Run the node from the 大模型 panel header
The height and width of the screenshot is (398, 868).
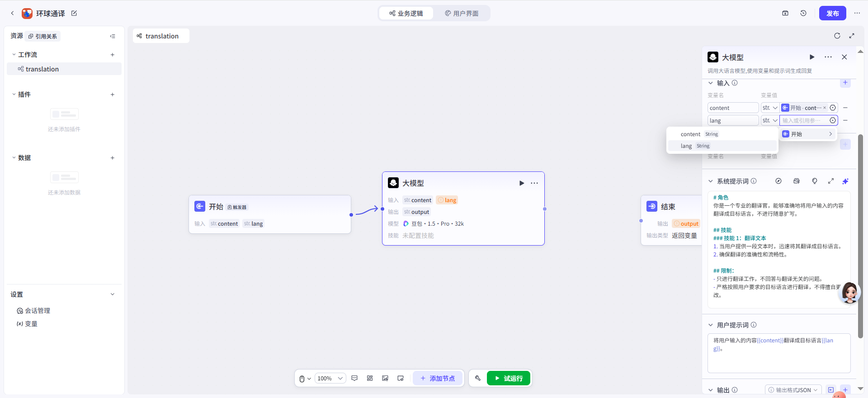pos(812,57)
